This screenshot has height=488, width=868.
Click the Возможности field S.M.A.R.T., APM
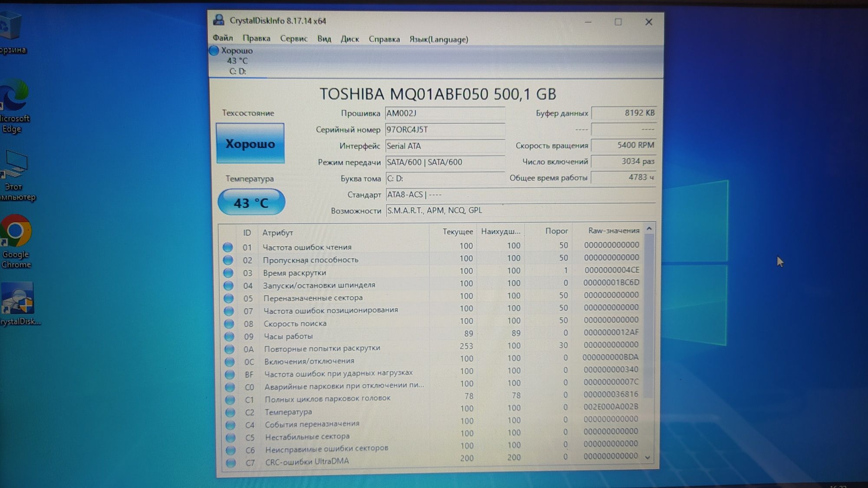point(520,210)
